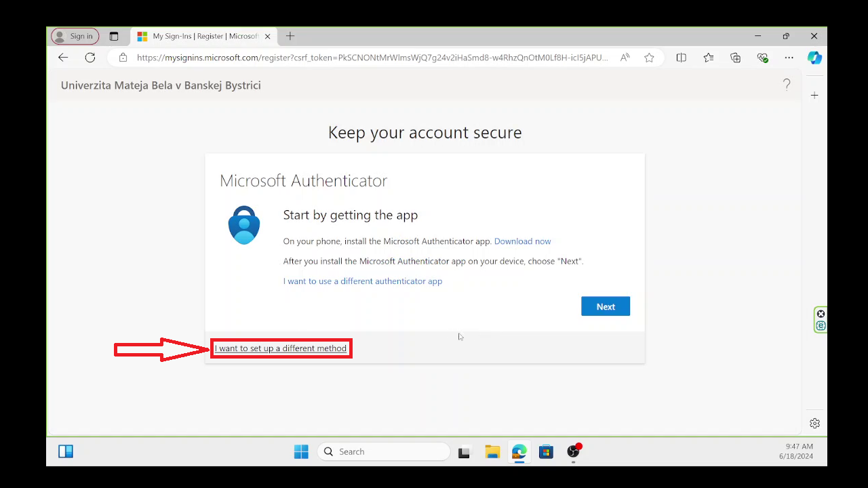
Task: Select the My Sign-Ins browser tab
Action: 203,36
